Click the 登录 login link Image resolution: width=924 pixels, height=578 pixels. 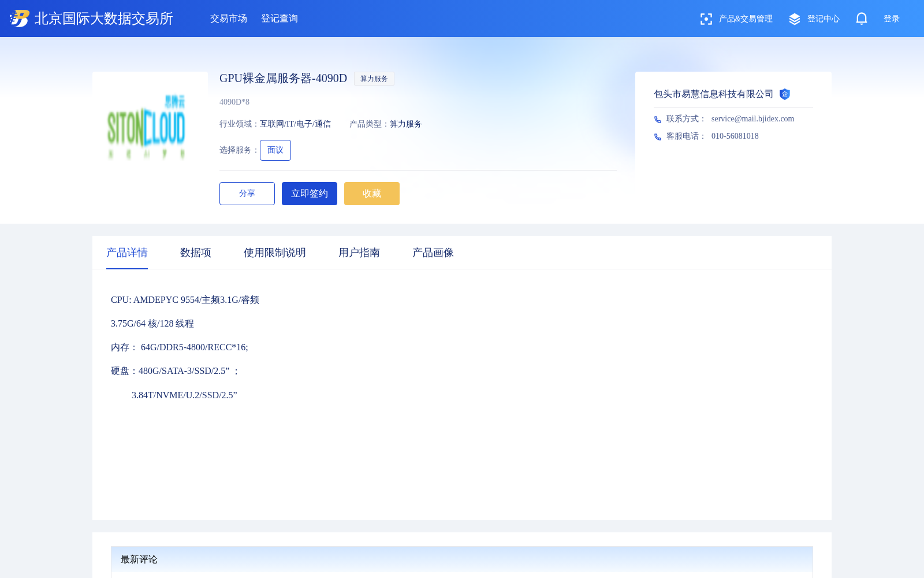pyautogui.click(x=892, y=19)
